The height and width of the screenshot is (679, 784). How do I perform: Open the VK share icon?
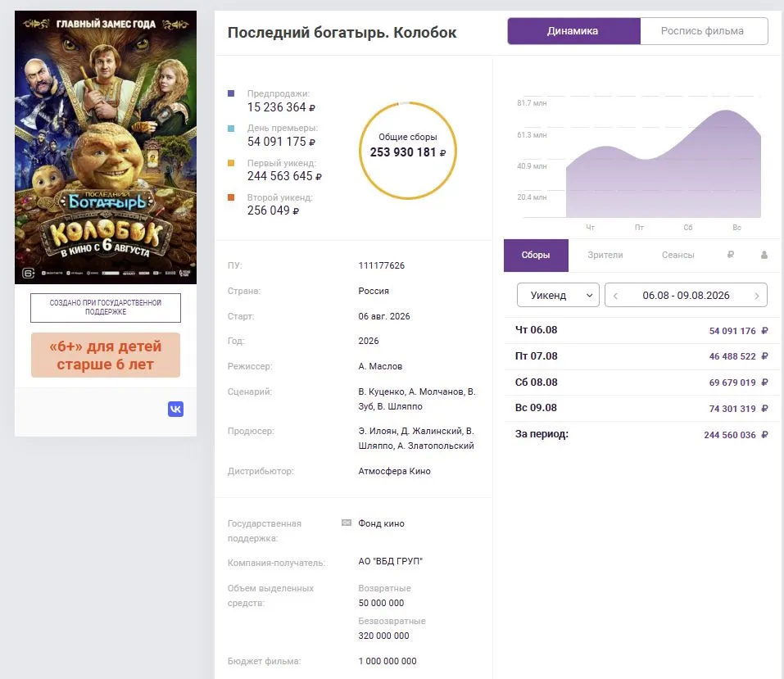click(175, 409)
